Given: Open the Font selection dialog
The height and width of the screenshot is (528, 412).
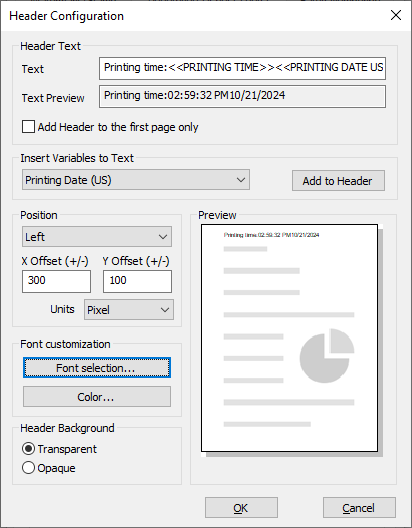Looking at the screenshot, I should coord(97,368).
